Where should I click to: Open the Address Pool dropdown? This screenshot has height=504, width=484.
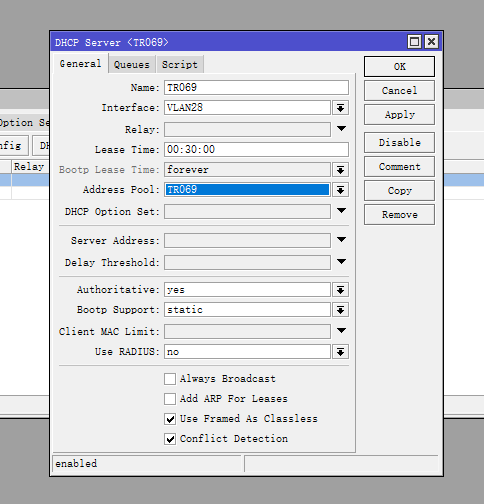pyautogui.click(x=340, y=190)
